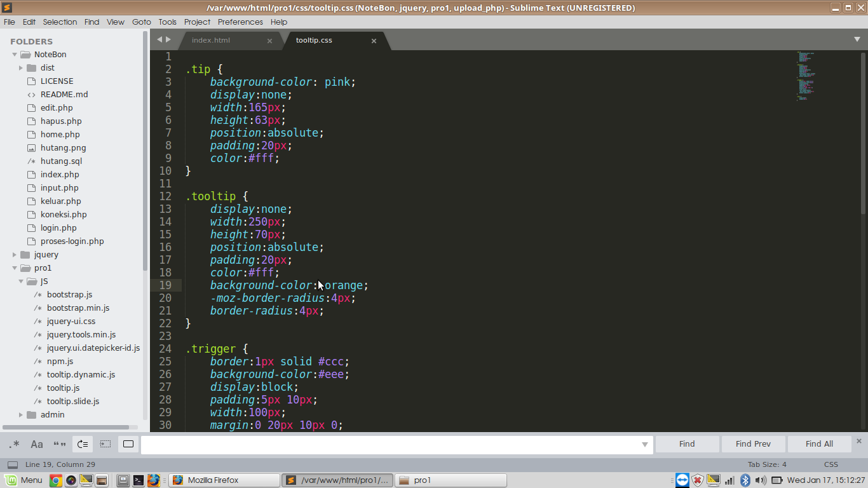Click the sidebar horizontal scrollbar

point(69,428)
